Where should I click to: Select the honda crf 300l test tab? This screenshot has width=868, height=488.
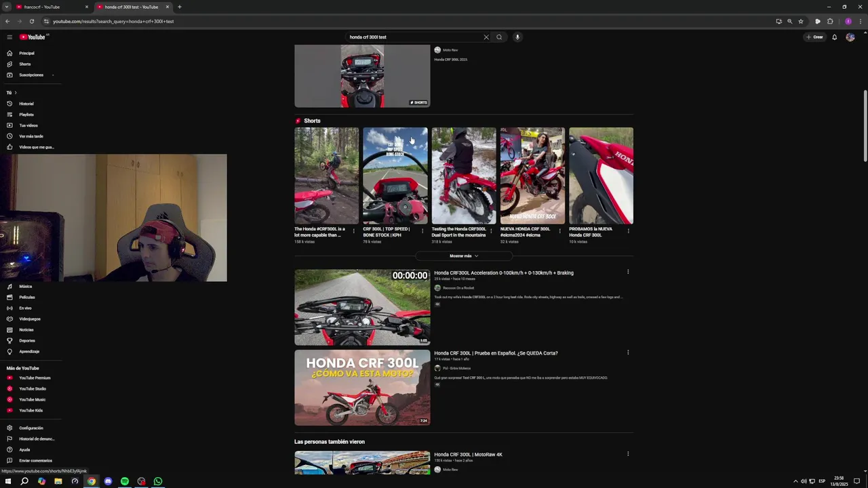(133, 7)
